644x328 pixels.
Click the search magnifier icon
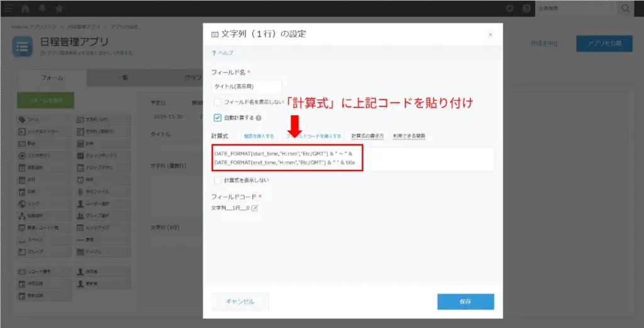pyautogui.click(x=626, y=8)
